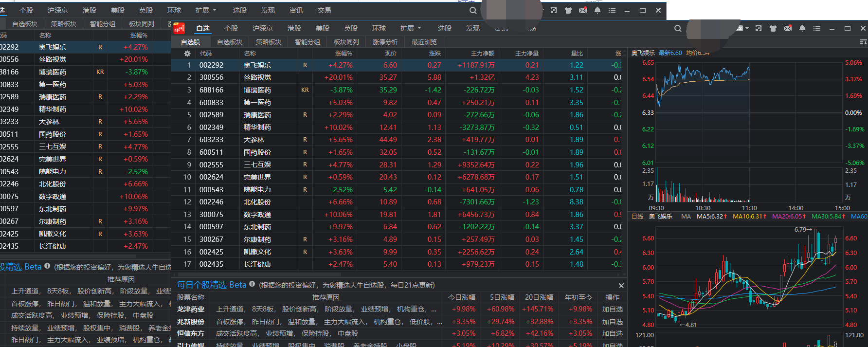
Task: Open the alert bell icon in front window
Action: click(x=802, y=28)
